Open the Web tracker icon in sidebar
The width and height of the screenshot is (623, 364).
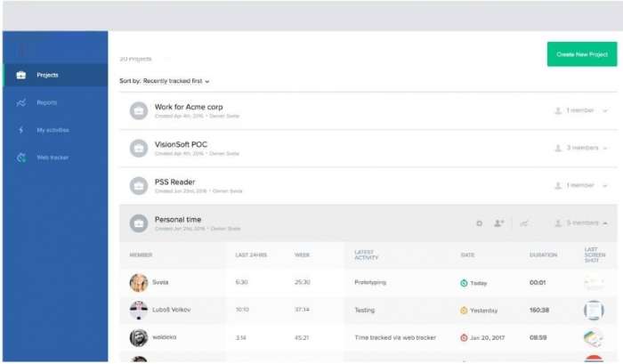pyautogui.click(x=21, y=158)
